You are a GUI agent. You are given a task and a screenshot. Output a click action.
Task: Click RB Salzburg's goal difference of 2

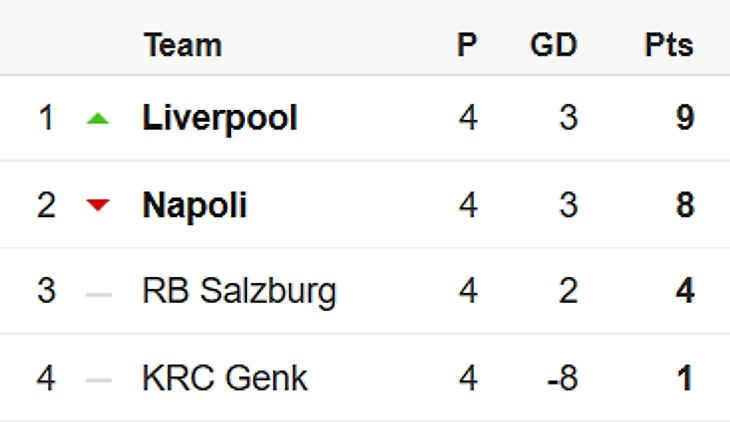coord(568,293)
